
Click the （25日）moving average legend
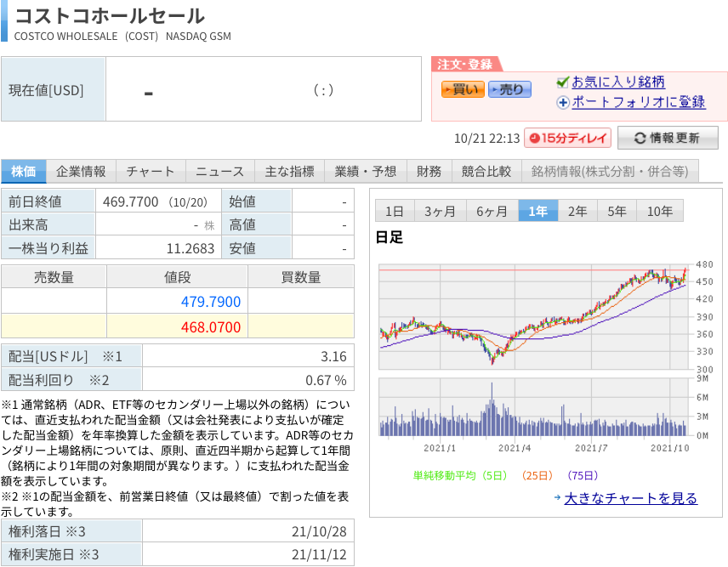tap(537, 475)
